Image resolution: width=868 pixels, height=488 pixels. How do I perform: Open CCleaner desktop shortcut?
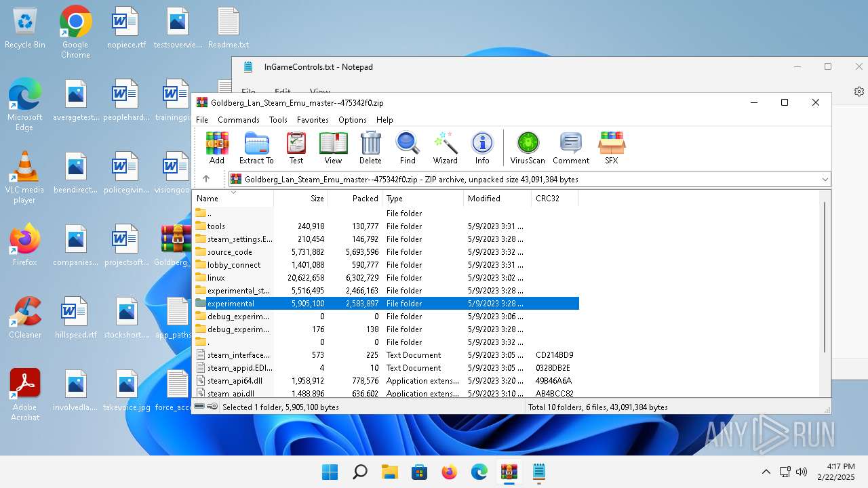(25, 317)
